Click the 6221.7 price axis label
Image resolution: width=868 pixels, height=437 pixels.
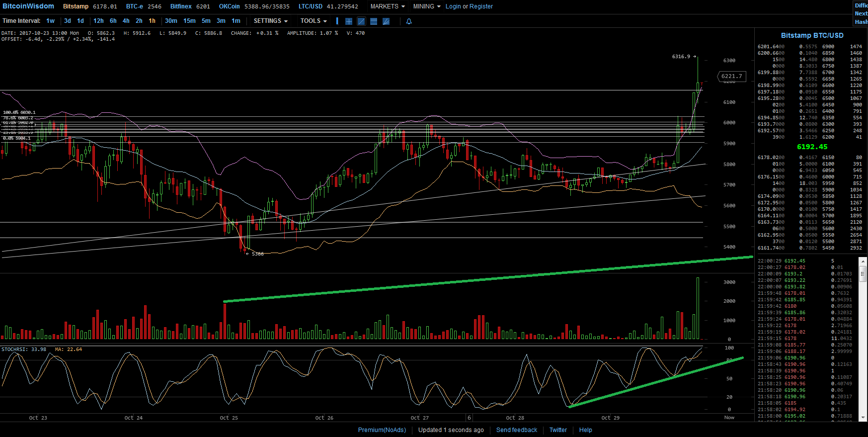coord(731,76)
